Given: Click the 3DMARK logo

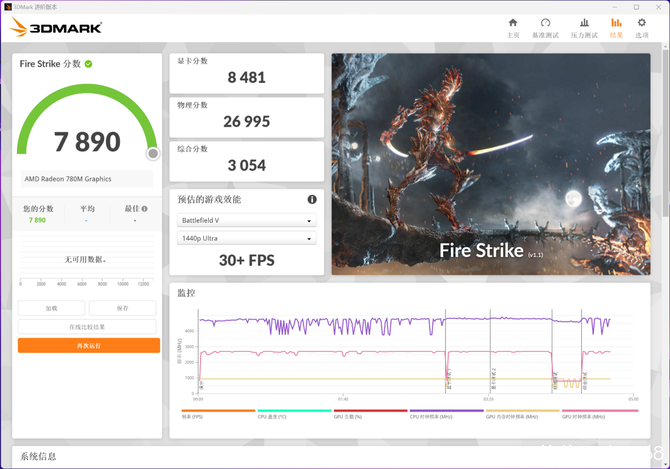Looking at the screenshot, I should [x=57, y=28].
